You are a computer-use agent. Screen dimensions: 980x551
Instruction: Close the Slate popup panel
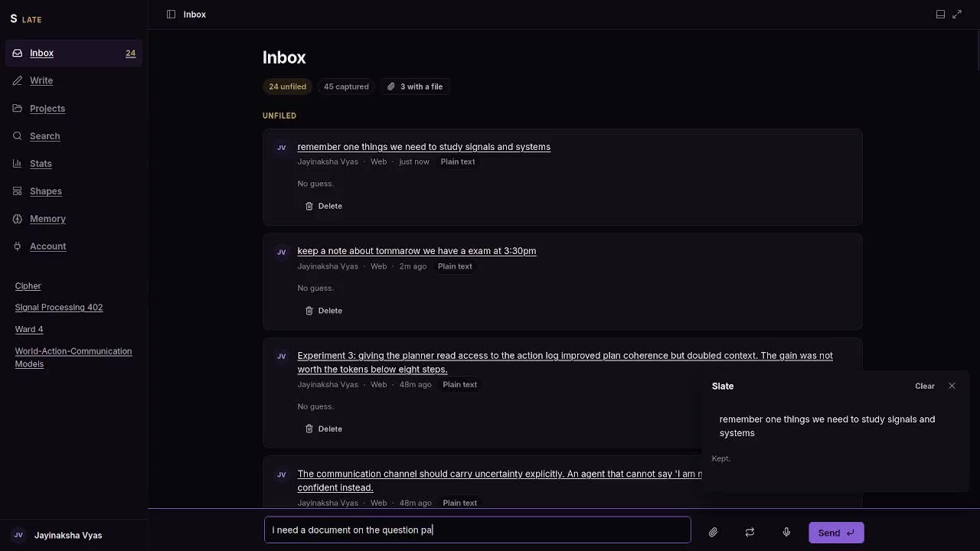pyautogui.click(x=952, y=386)
